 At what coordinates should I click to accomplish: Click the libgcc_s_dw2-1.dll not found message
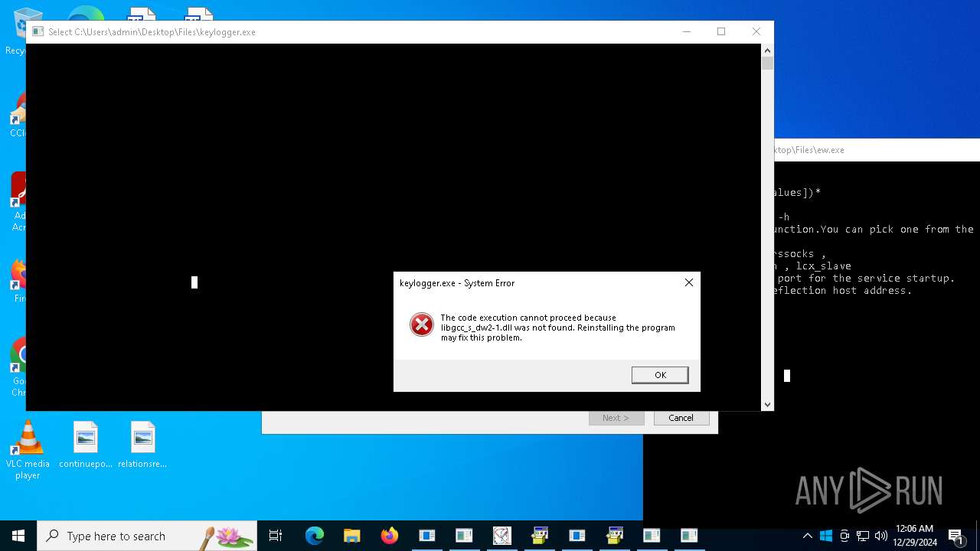point(557,328)
